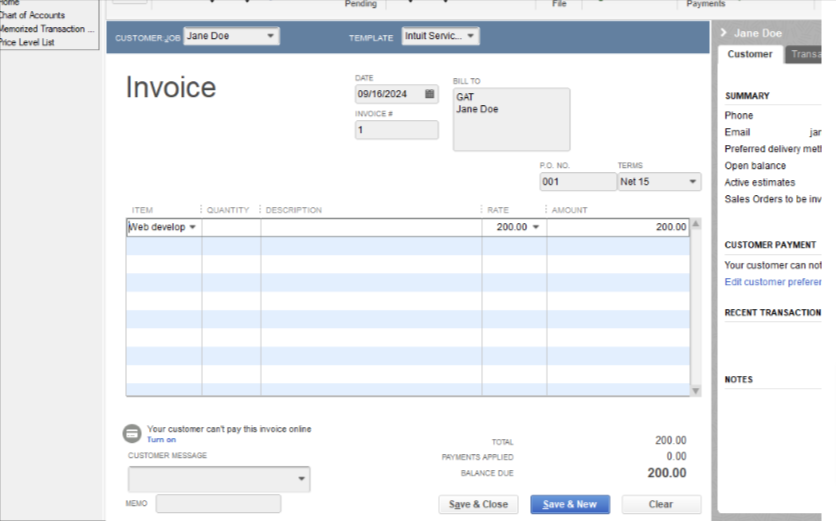Click the Turn on online payment link
This screenshot has width=836, height=521.
tap(161, 440)
